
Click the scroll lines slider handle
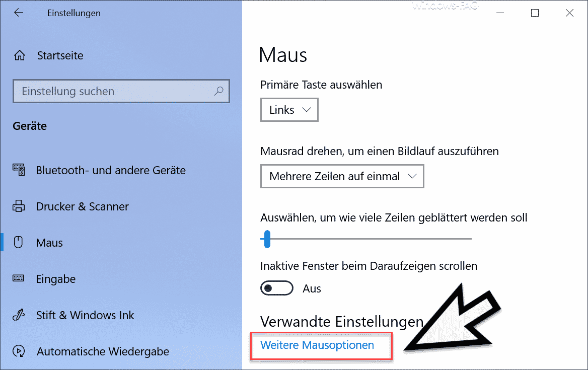pyautogui.click(x=267, y=239)
